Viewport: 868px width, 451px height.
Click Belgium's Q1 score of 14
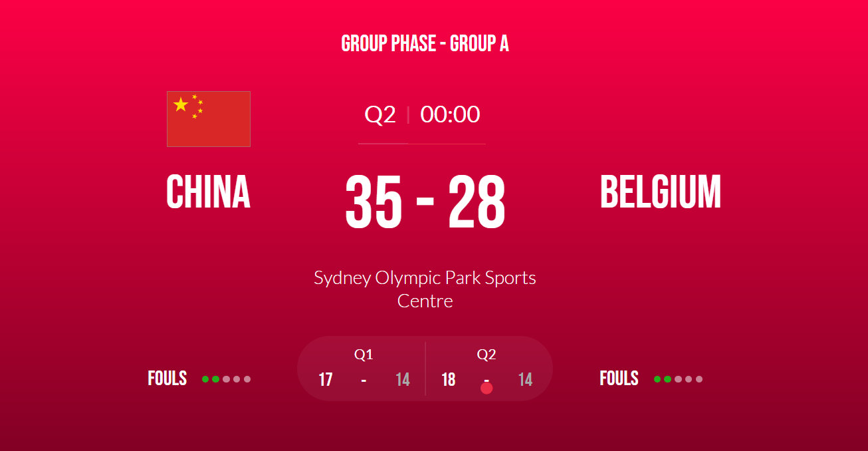(x=402, y=380)
